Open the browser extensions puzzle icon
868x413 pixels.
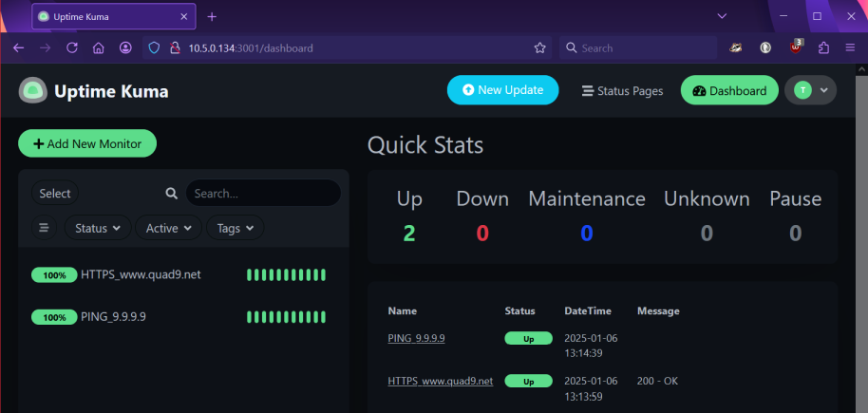[x=823, y=47]
